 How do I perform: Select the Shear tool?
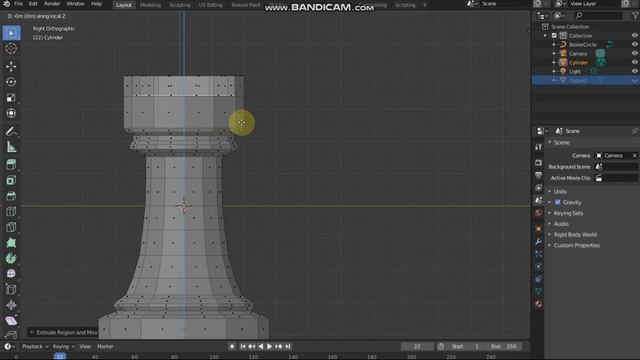11,321
